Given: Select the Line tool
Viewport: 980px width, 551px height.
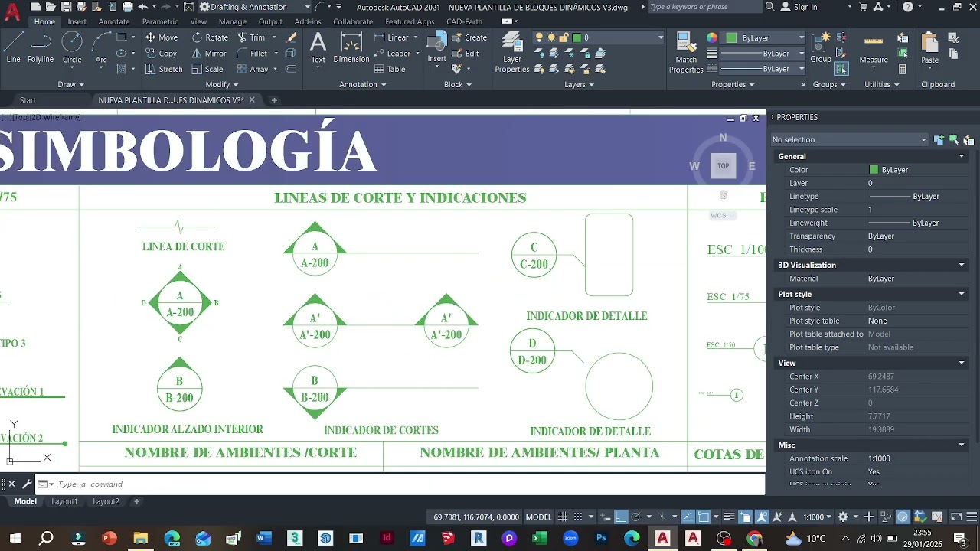Looking at the screenshot, I should click(x=14, y=47).
